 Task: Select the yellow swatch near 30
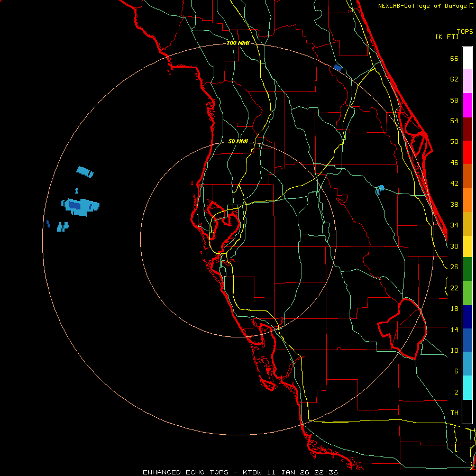click(x=467, y=246)
